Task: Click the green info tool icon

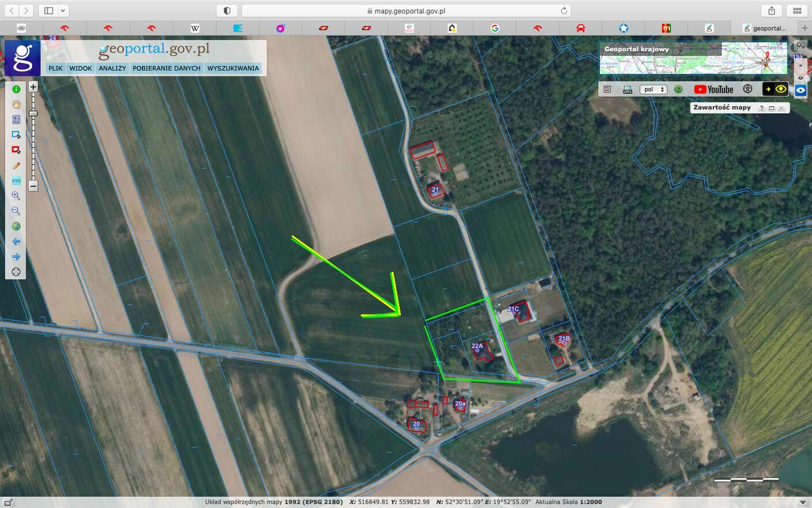Action: point(16,89)
